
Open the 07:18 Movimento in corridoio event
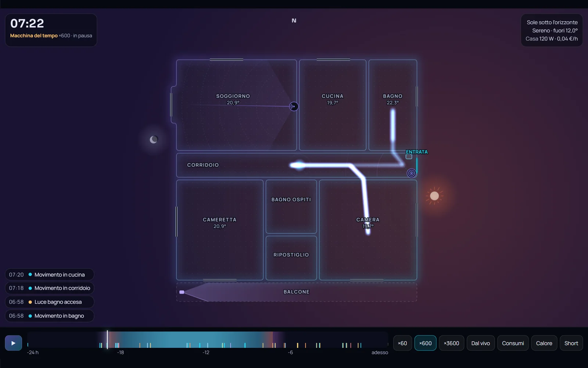49,288
